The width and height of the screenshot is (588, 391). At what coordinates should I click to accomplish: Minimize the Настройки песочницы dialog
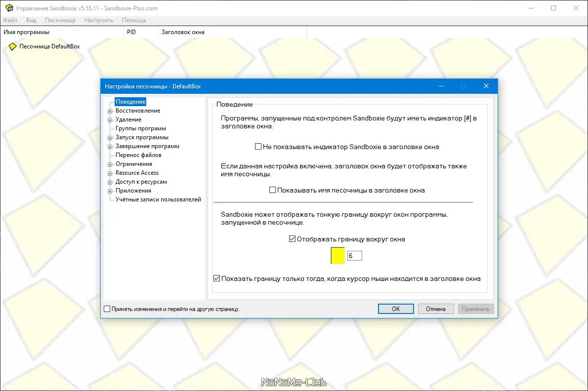point(441,86)
